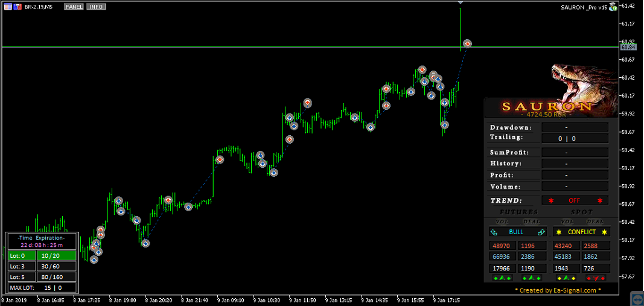This screenshot has width=644, height=306.
Task: Click the left yellow star beside CONFLICT
Action: (558, 232)
